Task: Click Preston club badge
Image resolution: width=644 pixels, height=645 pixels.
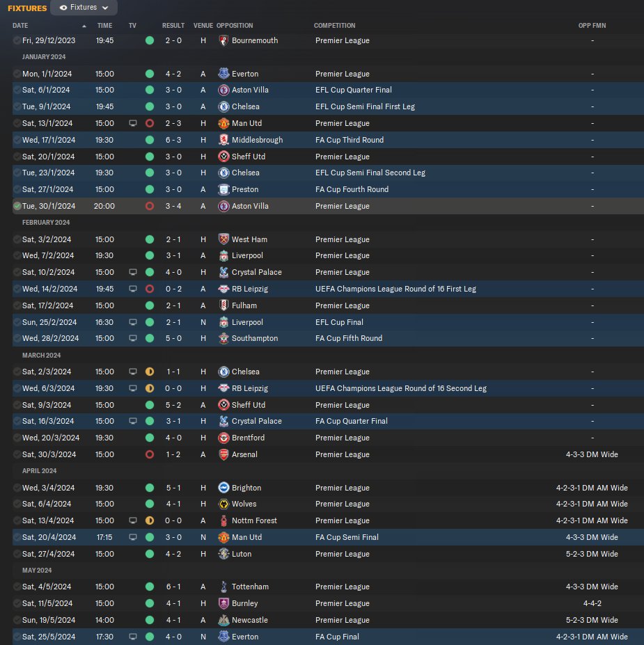Action: pyautogui.click(x=223, y=190)
